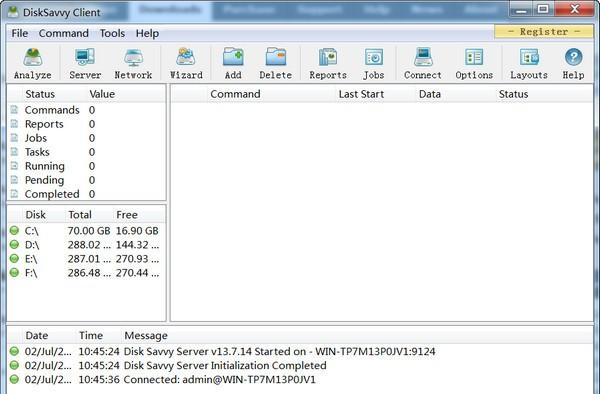Screen dimensions: 600x394
Task: Click the 10:45:36 time entry
Action: 99,380
